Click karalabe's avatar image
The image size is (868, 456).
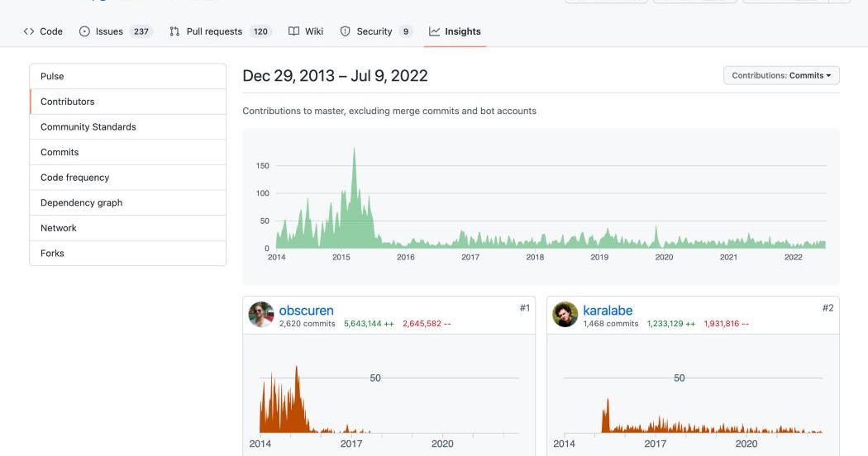tap(565, 315)
